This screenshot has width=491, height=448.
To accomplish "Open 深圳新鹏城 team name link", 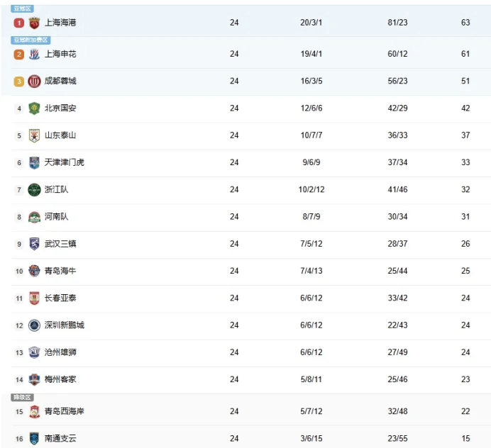I will click(64, 325).
